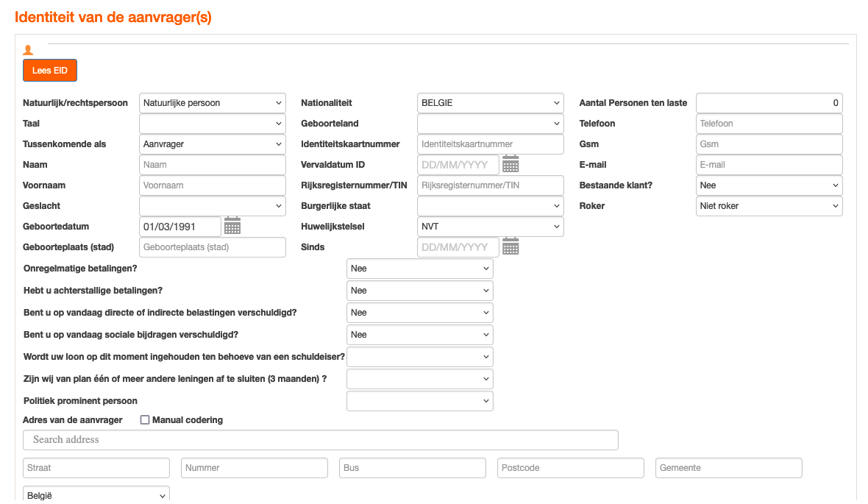
Task: Focus the Rijksregisternummer/TIN input
Action: point(490,185)
